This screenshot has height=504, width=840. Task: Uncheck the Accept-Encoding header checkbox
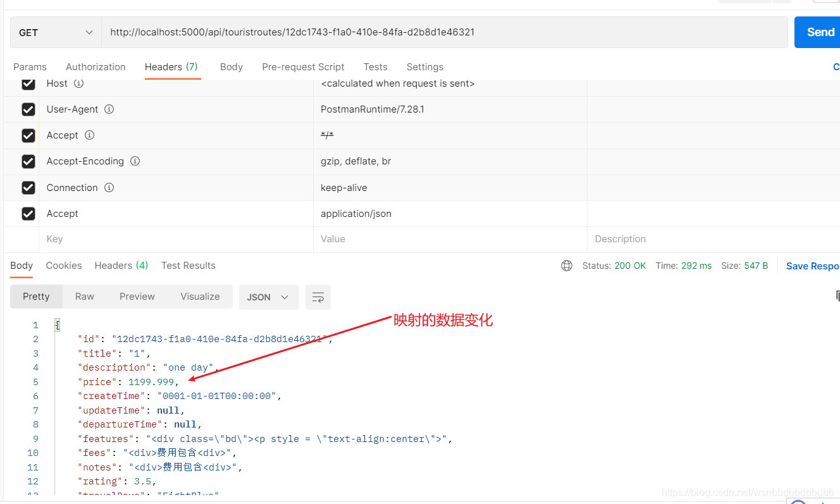[x=28, y=161]
